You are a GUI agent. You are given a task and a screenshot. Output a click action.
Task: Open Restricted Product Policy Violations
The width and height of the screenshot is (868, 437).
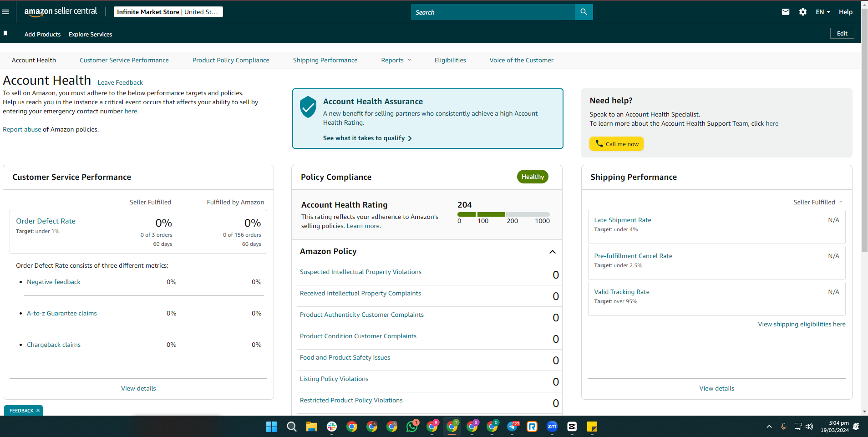(x=351, y=400)
